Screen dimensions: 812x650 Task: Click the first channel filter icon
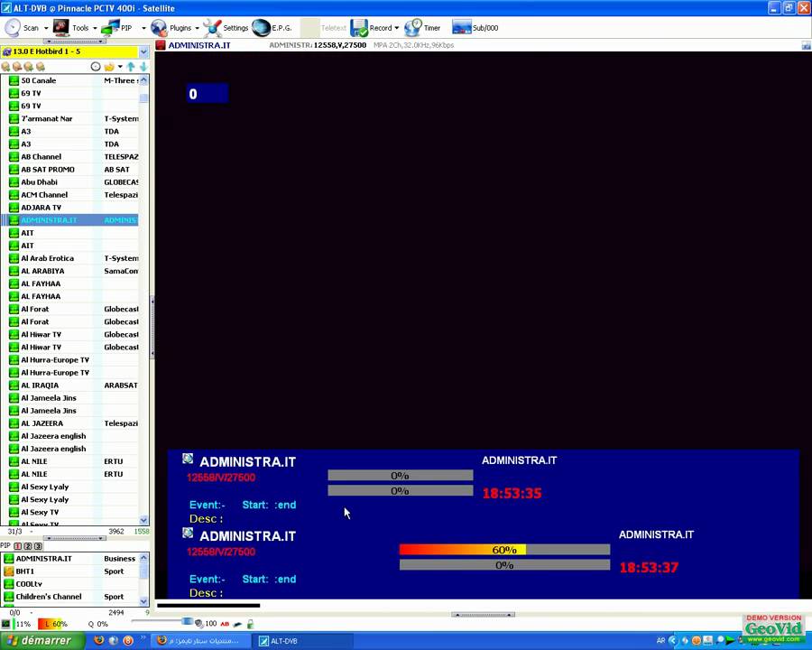pyautogui.click(x=5, y=67)
